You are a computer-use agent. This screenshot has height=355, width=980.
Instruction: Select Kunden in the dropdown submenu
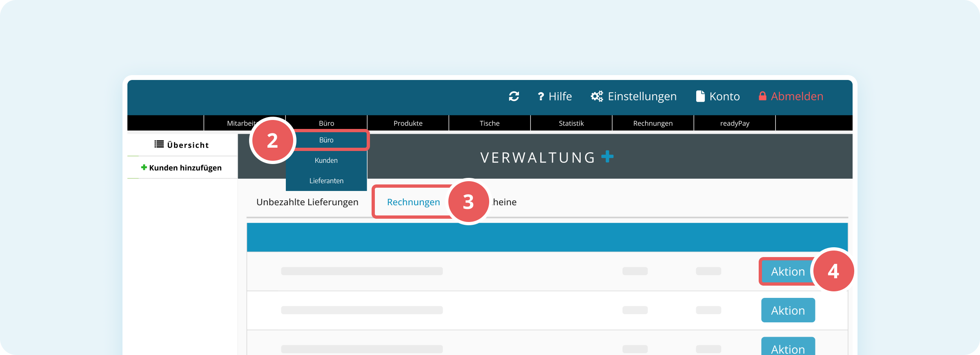(326, 160)
